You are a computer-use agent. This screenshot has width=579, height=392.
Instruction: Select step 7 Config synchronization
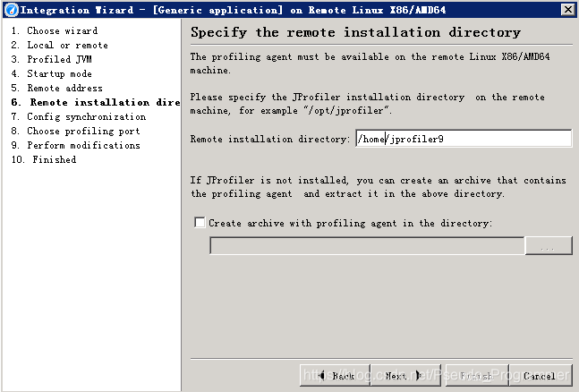tap(78, 116)
